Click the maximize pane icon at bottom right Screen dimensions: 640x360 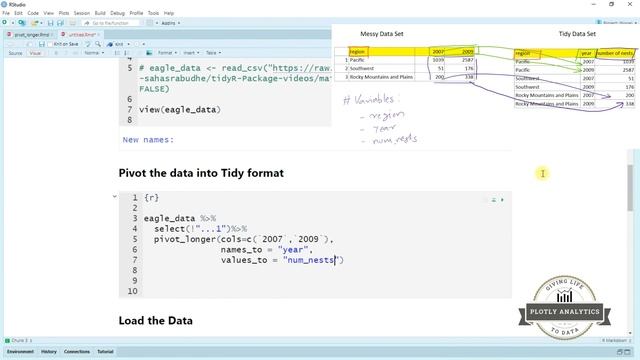(x=628, y=352)
